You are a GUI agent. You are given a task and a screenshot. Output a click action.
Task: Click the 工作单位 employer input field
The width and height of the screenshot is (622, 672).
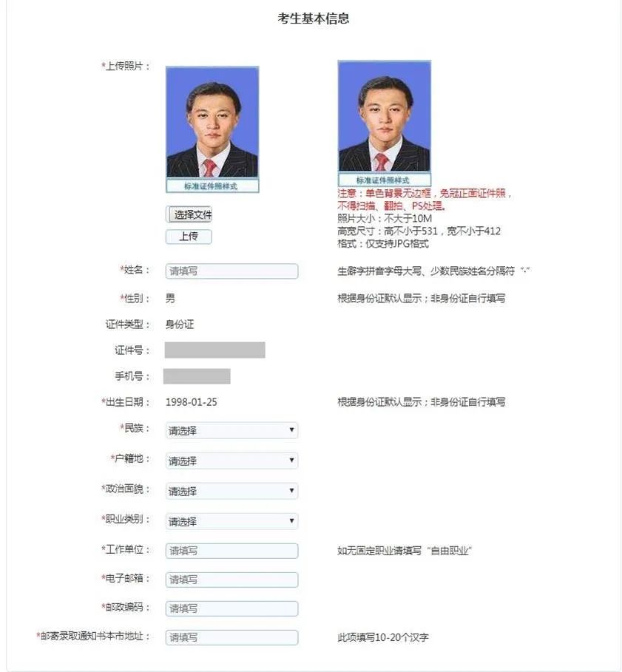(x=231, y=551)
